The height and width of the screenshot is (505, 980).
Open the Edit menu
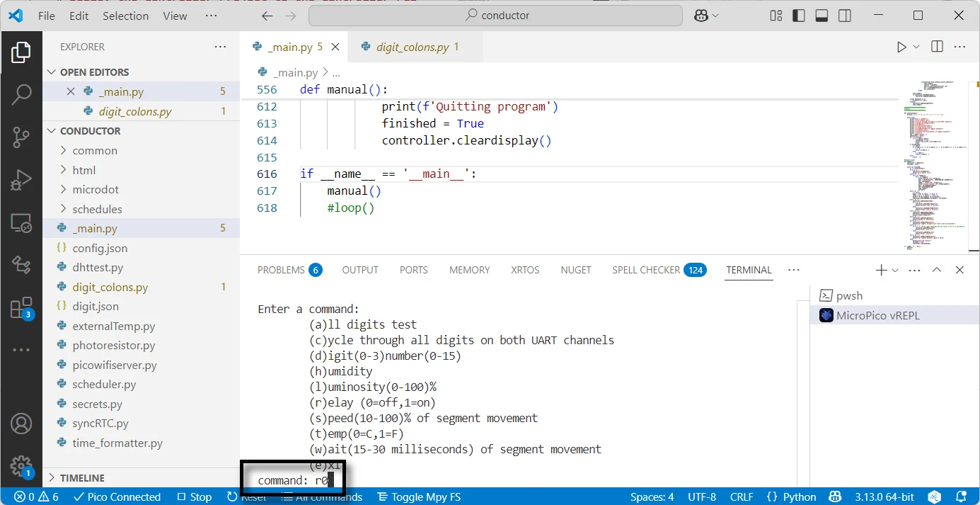(79, 16)
